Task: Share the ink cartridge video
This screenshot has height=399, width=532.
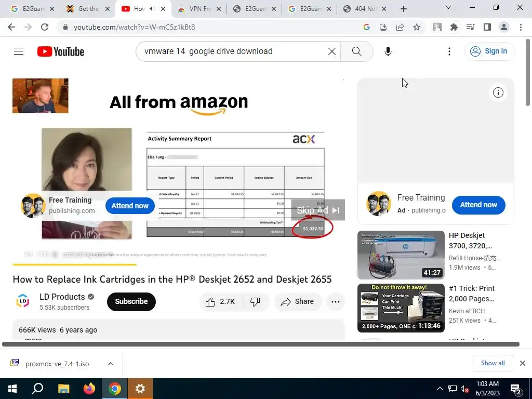Action: [297, 302]
